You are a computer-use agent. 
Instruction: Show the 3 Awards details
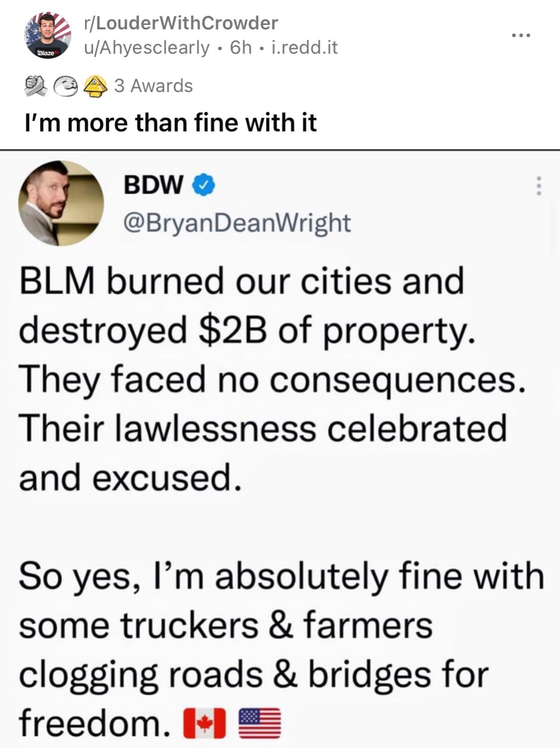point(153,86)
